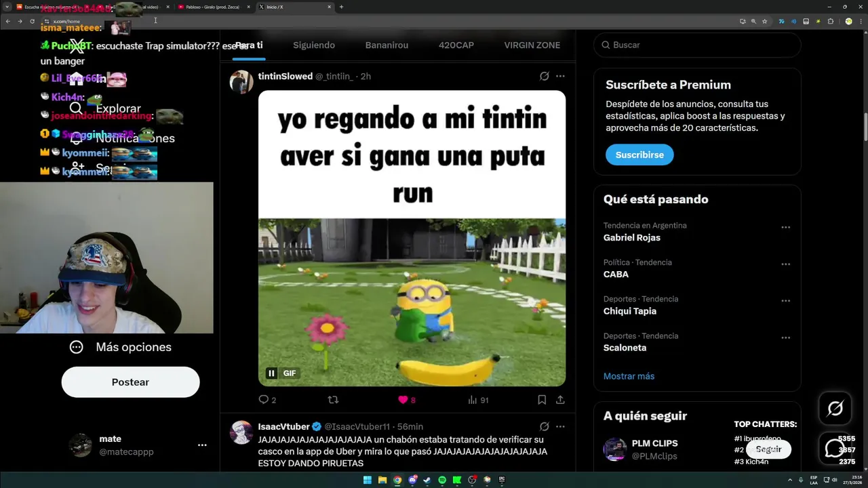
Task: Repost tintinSlowed's minion GIF post
Action: [333, 400]
